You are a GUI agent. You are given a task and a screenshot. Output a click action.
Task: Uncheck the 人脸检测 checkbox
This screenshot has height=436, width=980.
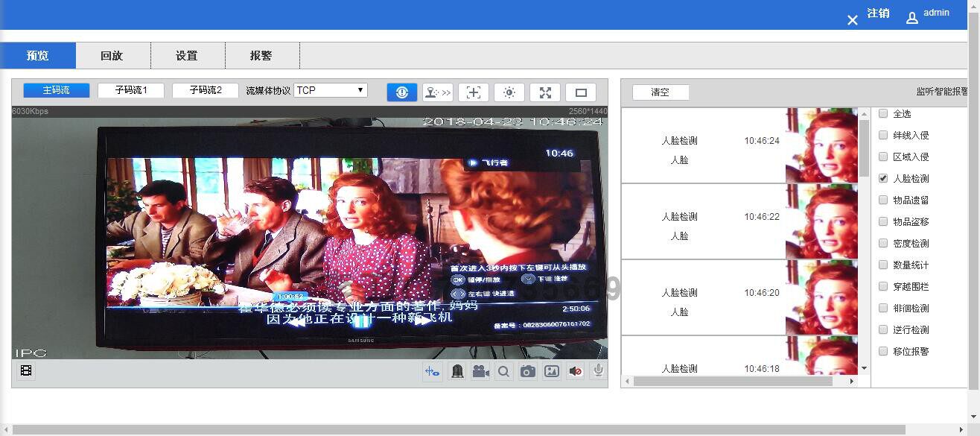pos(883,179)
